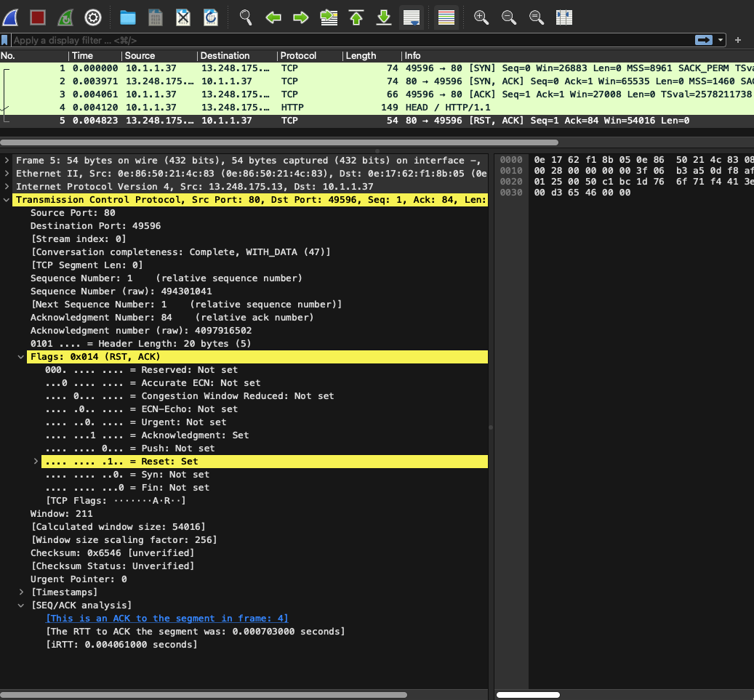The height and width of the screenshot is (700, 754).
Task: Collapse the Flags: 0x014 subtree
Action: tap(20, 356)
